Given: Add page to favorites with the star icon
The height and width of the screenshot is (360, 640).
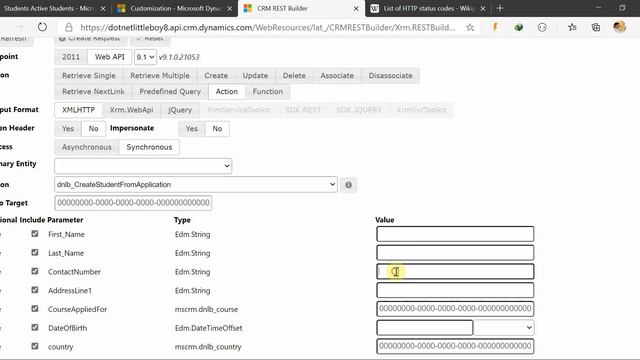Looking at the screenshot, I should (470, 27).
